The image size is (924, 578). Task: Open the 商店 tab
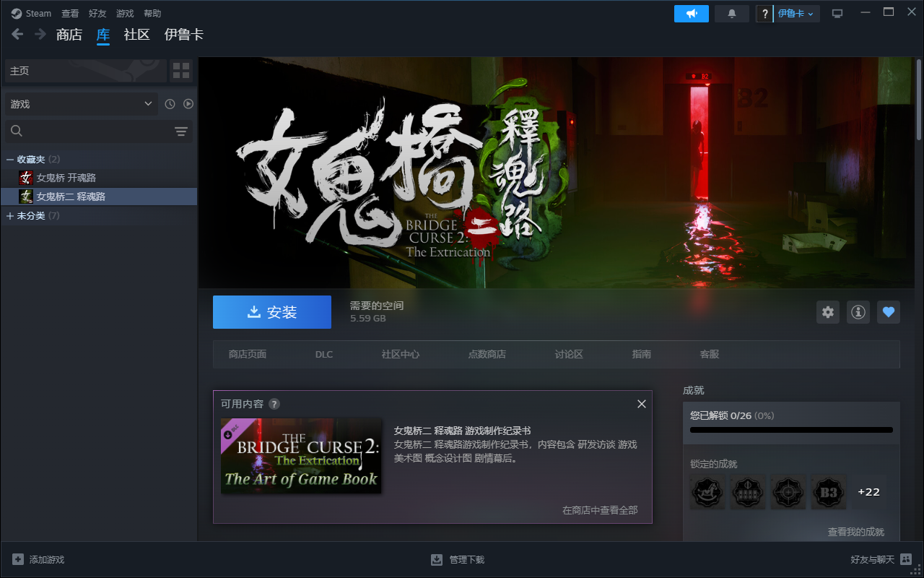[69, 35]
